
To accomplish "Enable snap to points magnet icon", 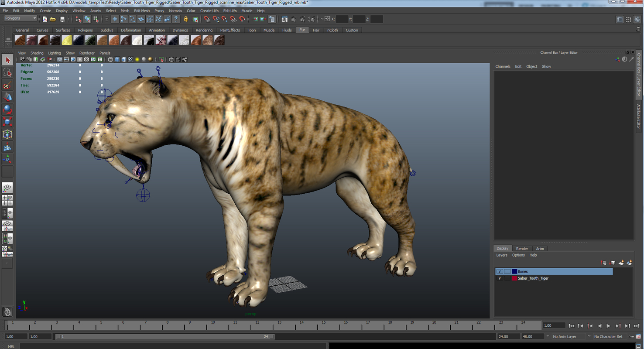I will (224, 19).
